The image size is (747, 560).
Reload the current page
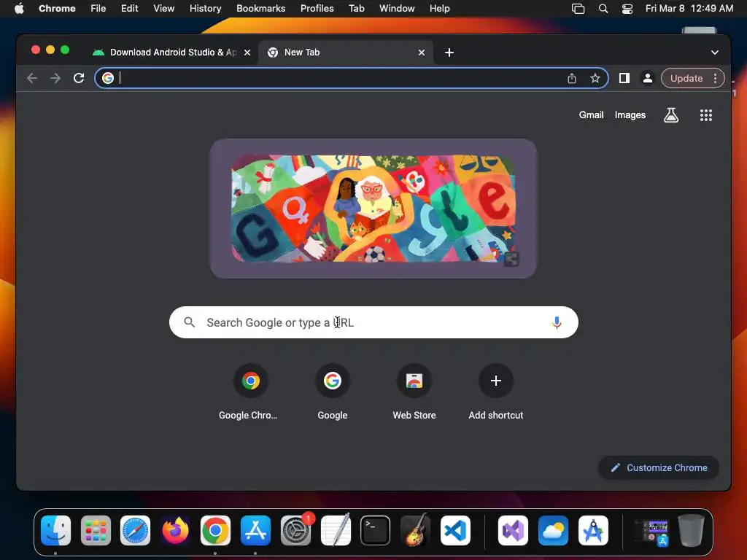79,78
